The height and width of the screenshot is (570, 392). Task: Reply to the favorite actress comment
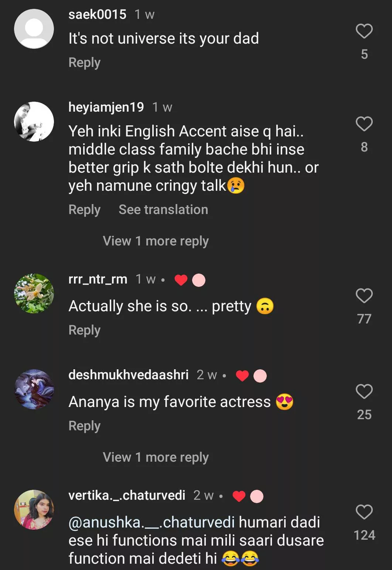click(x=84, y=426)
